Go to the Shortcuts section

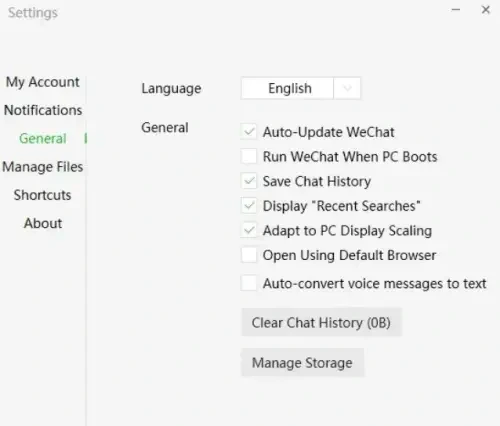pos(43,195)
